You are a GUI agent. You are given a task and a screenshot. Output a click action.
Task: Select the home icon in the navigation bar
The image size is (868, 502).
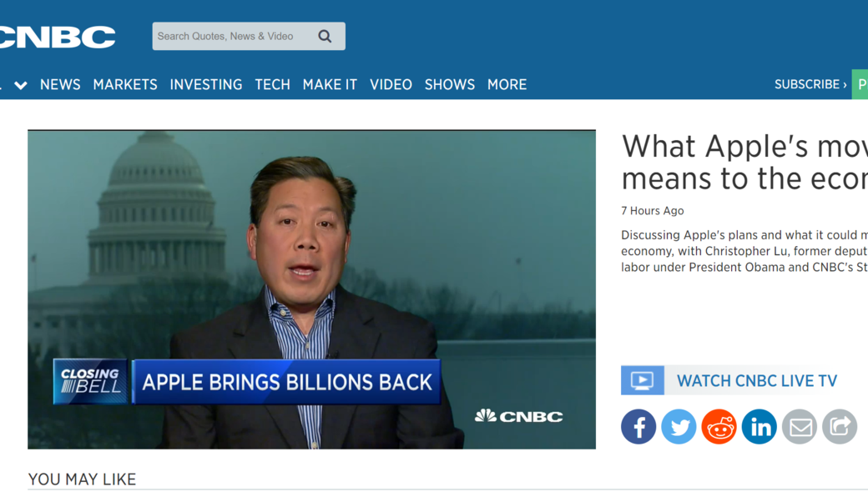click(3, 84)
